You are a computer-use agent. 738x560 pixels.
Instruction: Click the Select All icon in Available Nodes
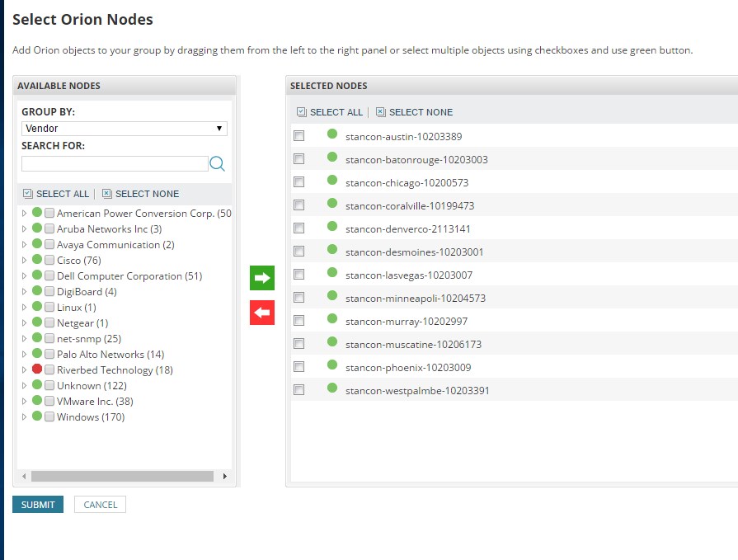(x=28, y=194)
